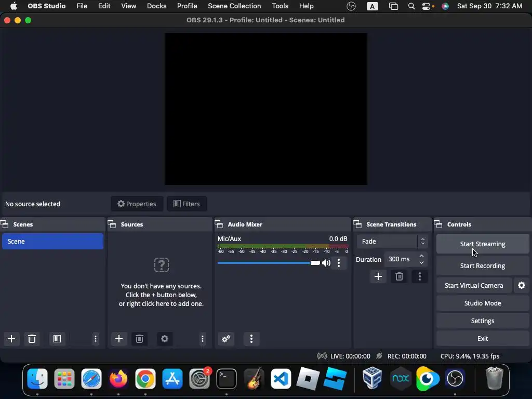Viewport: 532px width, 399px height.
Task: Open Mic/Aux three-dot options menu
Action: click(339, 263)
